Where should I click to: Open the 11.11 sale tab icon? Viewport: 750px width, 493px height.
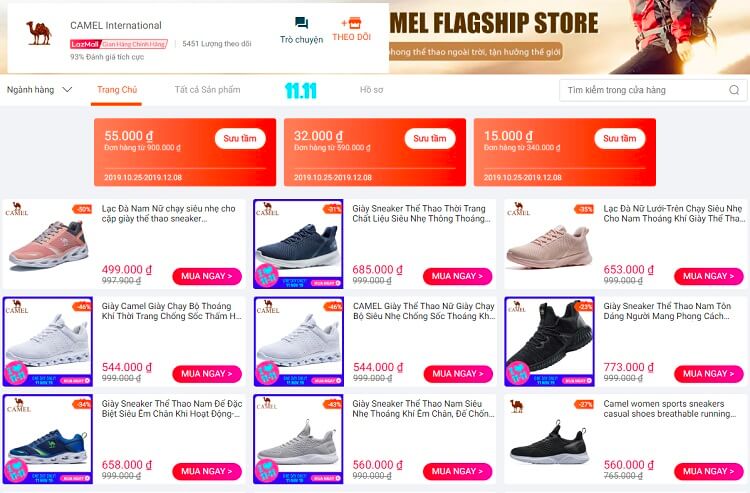pos(301,90)
